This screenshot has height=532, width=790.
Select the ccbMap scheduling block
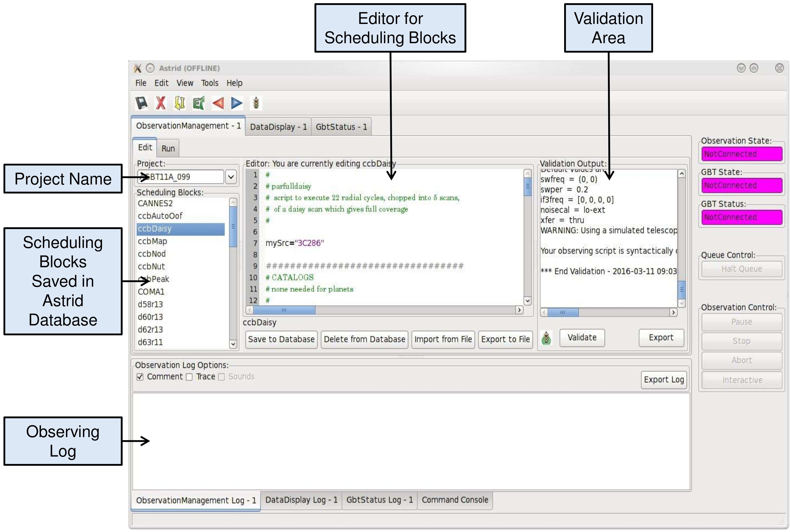point(181,242)
